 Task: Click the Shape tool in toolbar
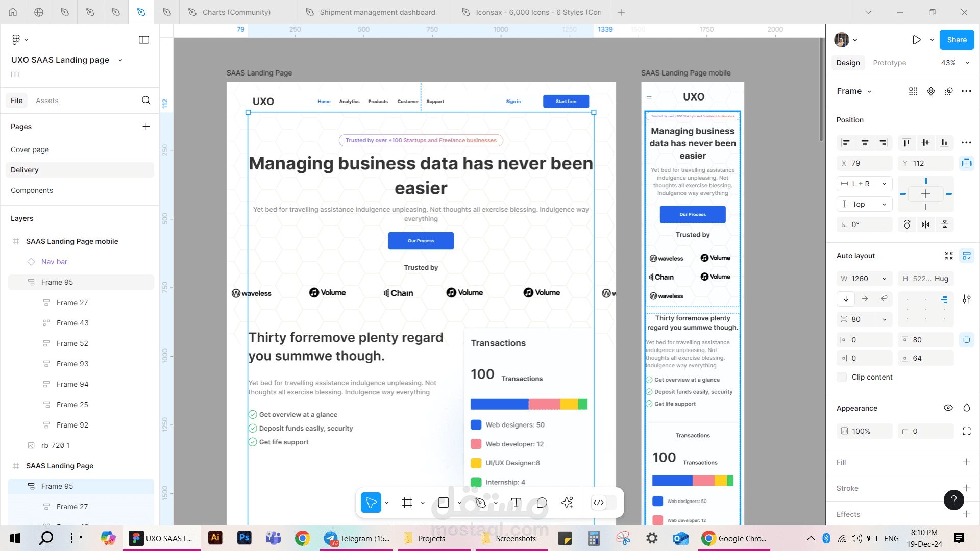coord(443,502)
